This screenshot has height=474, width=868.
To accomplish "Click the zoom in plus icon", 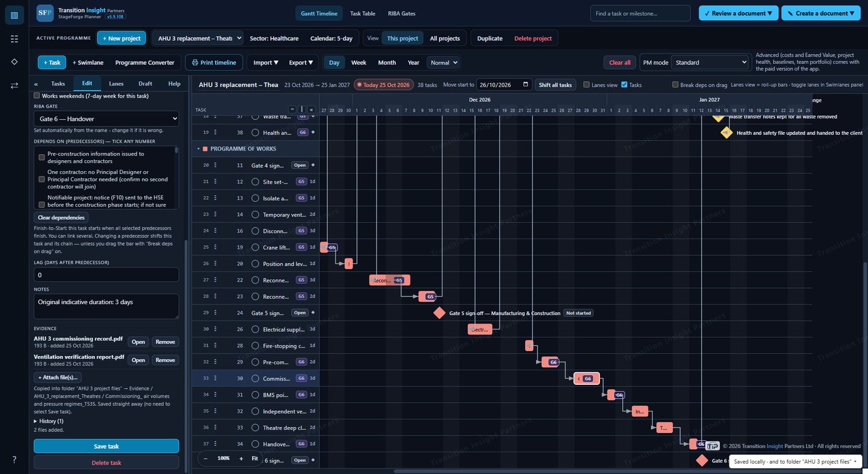I will (241, 458).
